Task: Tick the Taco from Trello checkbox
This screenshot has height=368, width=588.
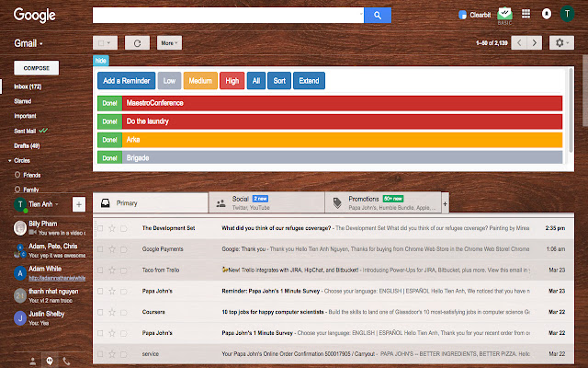Action: coord(100,270)
